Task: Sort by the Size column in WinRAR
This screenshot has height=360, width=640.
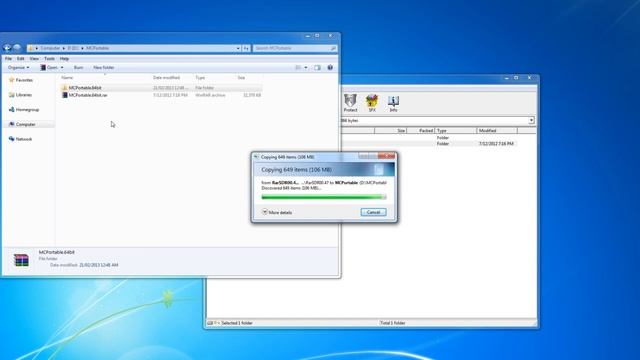Action: coord(390,131)
